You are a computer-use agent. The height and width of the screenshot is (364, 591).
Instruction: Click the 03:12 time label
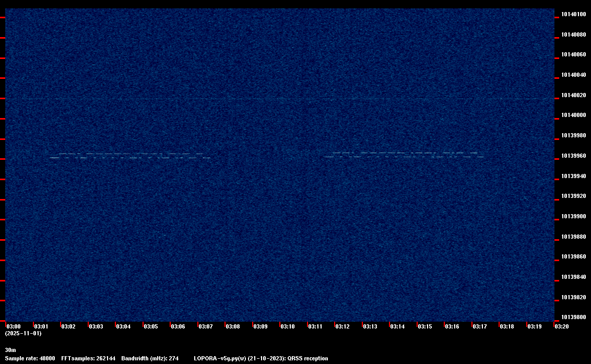(342, 326)
